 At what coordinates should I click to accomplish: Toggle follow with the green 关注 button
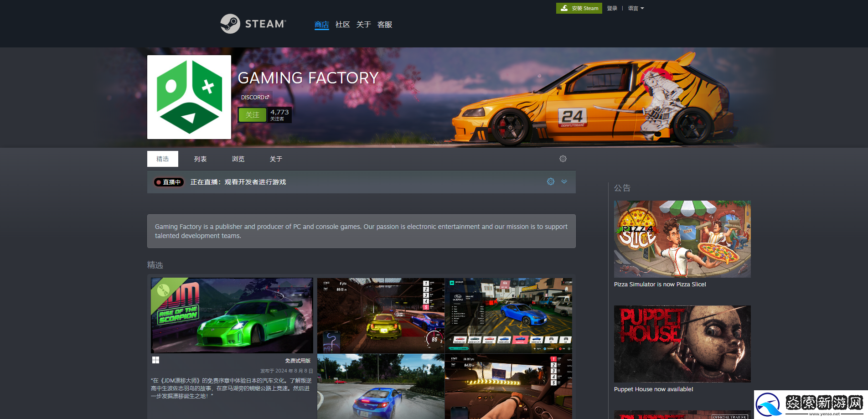tap(252, 115)
